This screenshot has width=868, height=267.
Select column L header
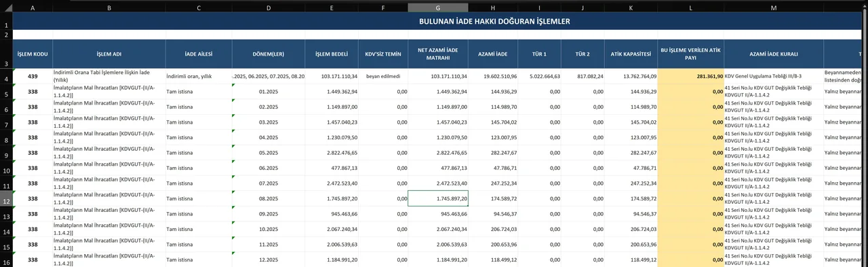(x=691, y=7)
